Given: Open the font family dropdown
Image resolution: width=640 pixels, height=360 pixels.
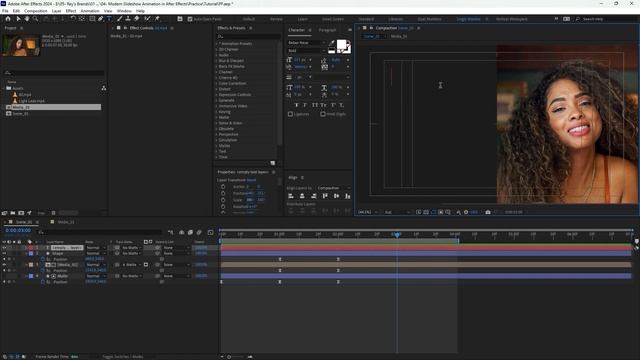Looking at the screenshot, I should (x=307, y=42).
